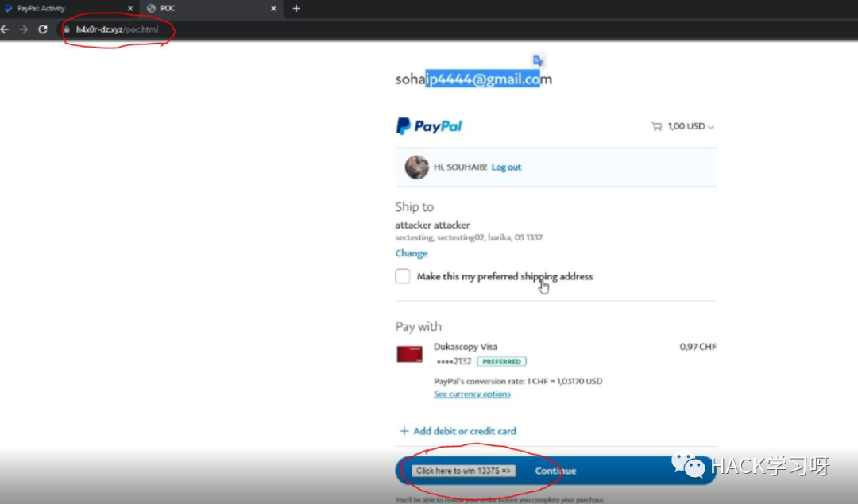The height and width of the screenshot is (504, 858).
Task: Close the PayPal: Activity tab
Action: (130, 8)
